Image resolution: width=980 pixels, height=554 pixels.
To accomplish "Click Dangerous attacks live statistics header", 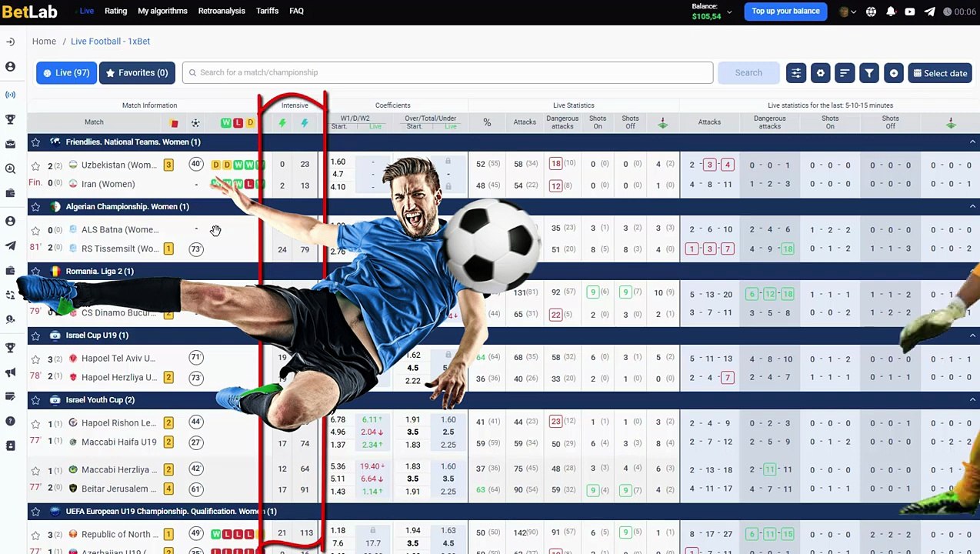I will (562, 123).
